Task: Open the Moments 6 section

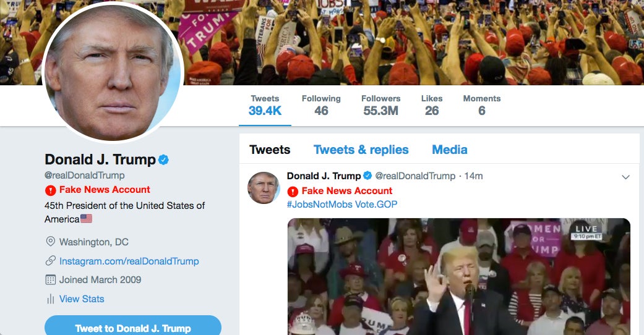Action: pos(482,106)
